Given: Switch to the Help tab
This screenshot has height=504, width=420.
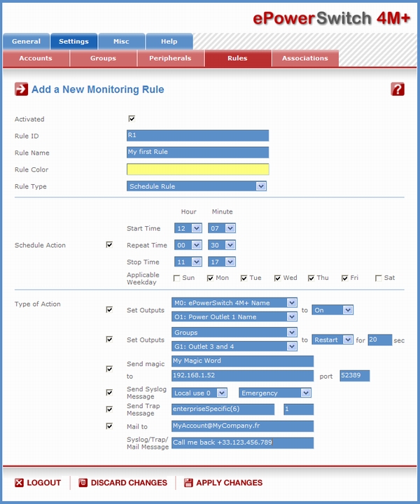Looking at the screenshot, I should [169, 41].
